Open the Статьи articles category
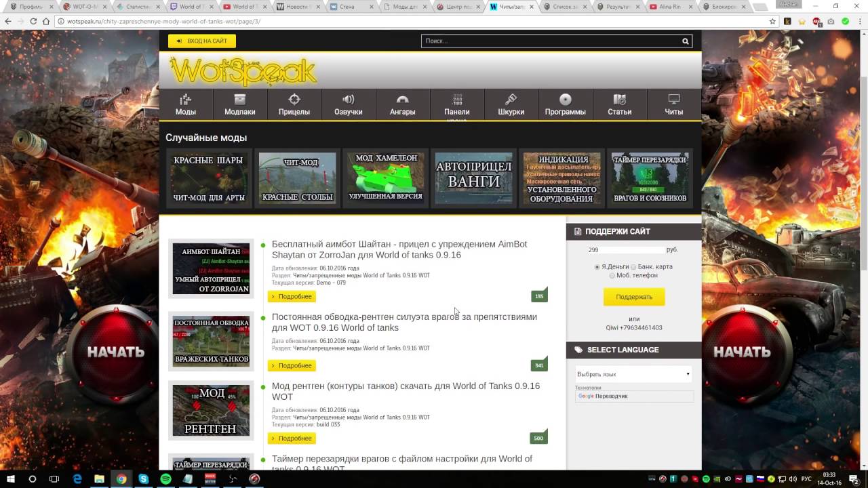 click(620, 104)
